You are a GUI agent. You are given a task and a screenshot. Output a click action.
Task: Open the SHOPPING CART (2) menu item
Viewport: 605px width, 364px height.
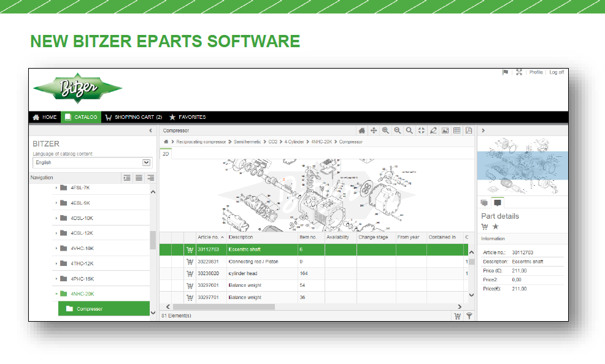pos(134,117)
